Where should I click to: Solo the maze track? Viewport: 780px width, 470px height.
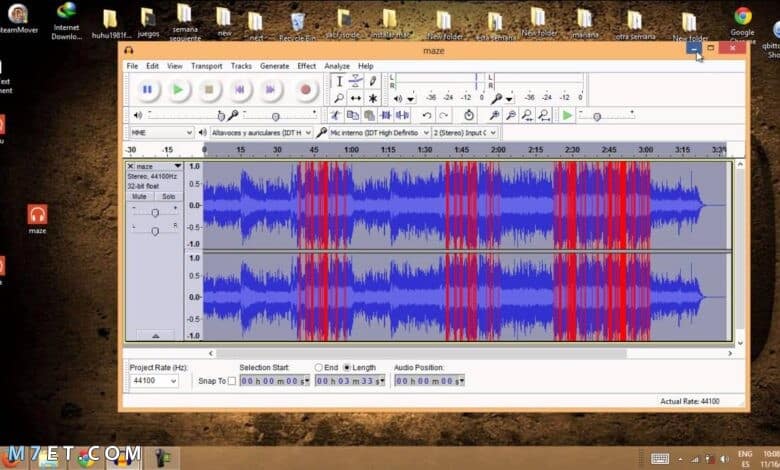[x=168, y=196]
